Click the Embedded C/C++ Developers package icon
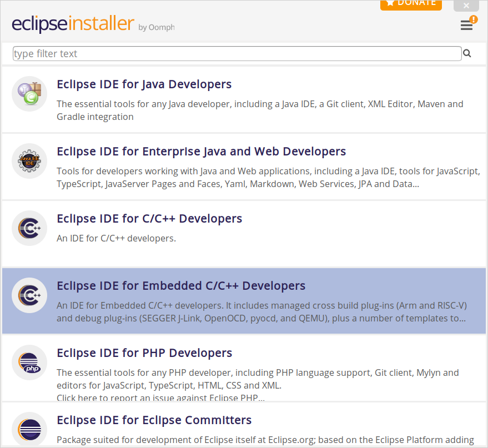 point(29,295)
